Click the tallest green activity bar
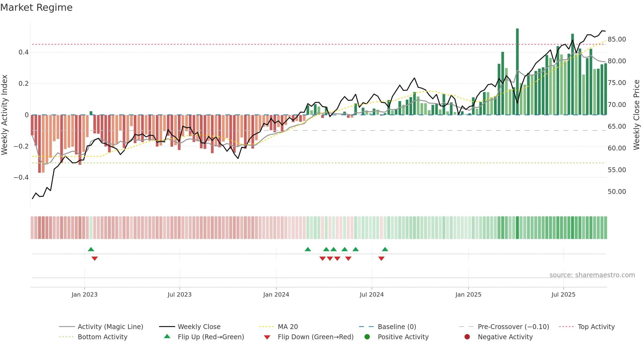The image size is (644, 362). [517, 72]
